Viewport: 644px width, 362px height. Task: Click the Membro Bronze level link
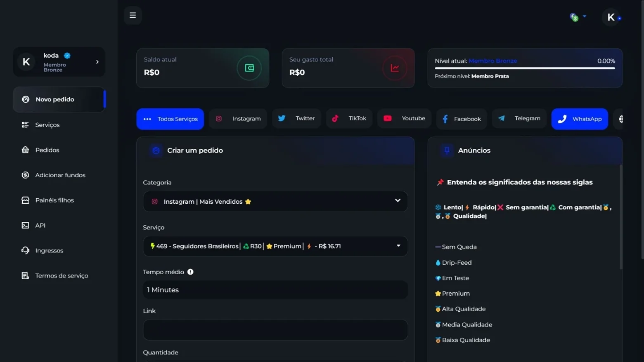(x=492, y=61)
